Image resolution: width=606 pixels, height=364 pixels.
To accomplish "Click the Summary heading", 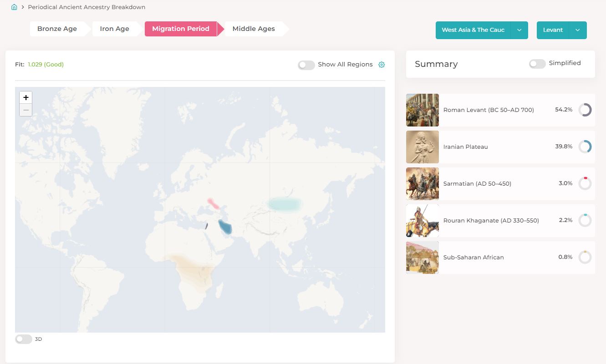I will point(436,64).
